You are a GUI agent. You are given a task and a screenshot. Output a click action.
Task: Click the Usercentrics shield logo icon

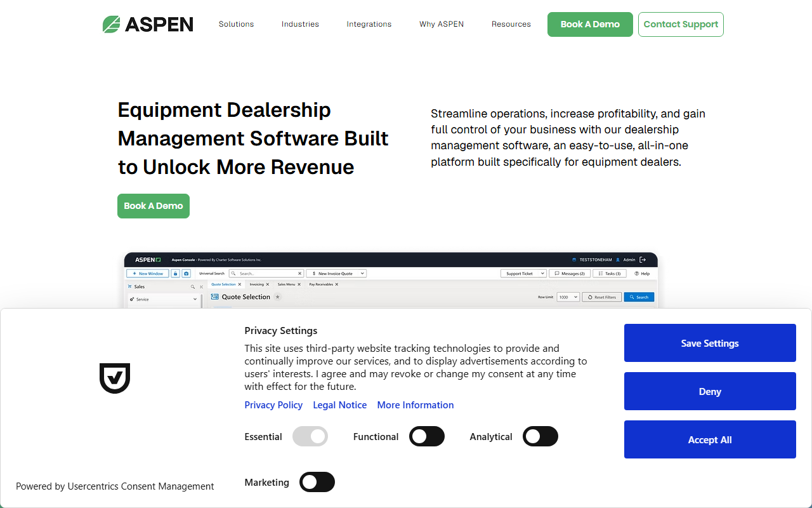(115, 378)
